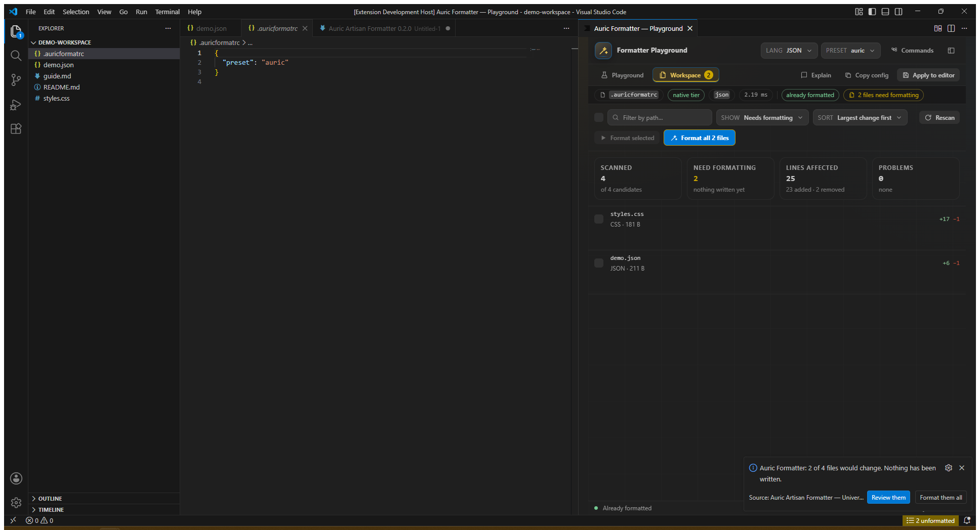Open the LANG JSON dropdown
Image resolution: width=980 pixels, height=530 pixels.
tap(789, 51)
